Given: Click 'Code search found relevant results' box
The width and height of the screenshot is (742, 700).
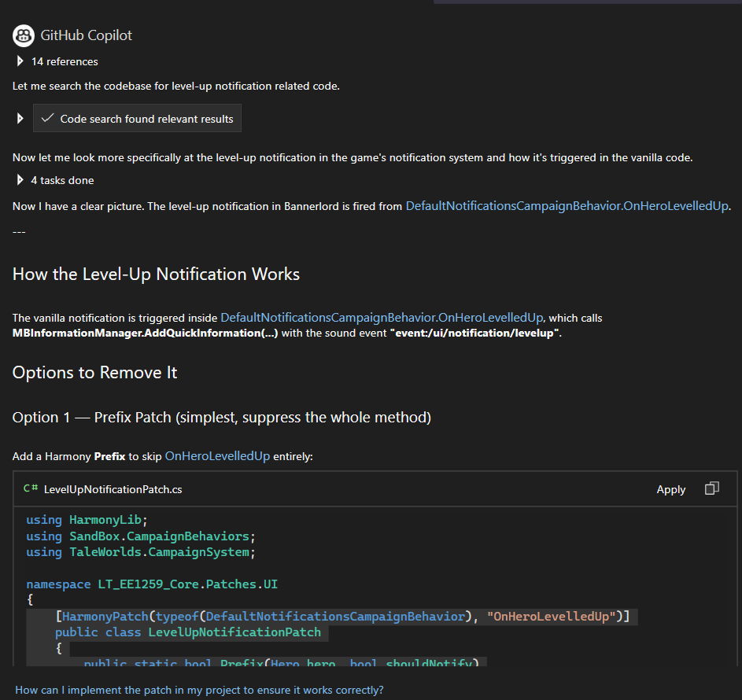Looking at the screenshot, I should click(x=138, y=119).
